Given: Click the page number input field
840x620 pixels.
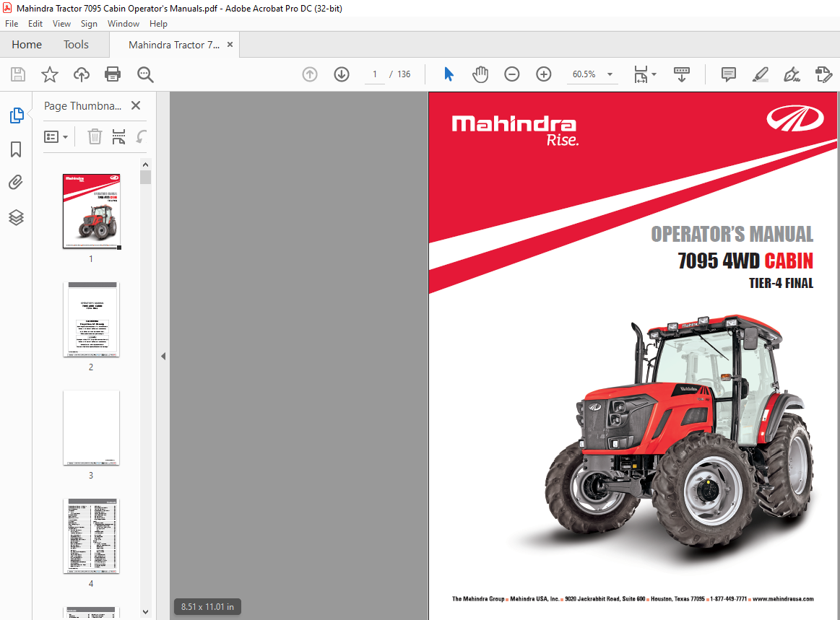Looking at the screenshot, I should pyautogui.click(x=374, y=74).
